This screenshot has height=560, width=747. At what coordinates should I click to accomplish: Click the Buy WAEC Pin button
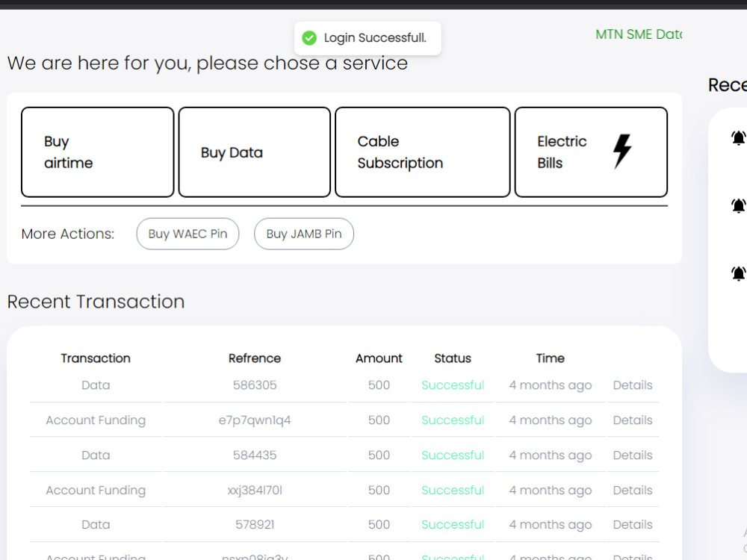pos(187,234)
